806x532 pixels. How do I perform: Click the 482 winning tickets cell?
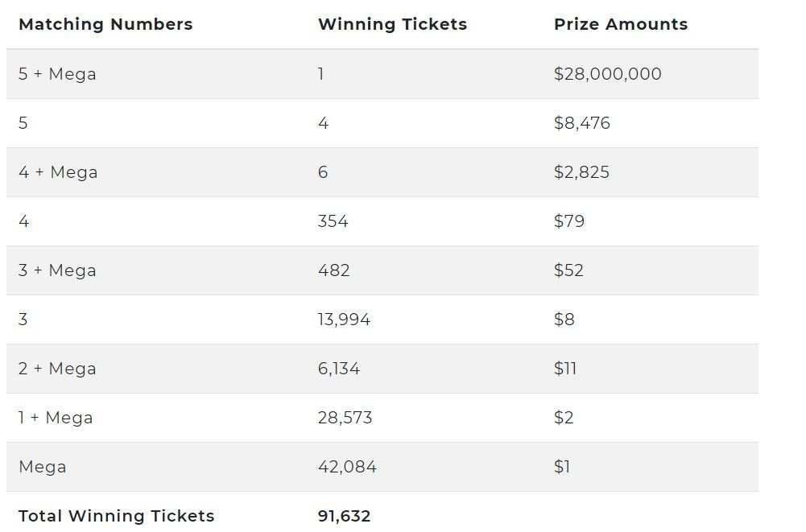333,270
